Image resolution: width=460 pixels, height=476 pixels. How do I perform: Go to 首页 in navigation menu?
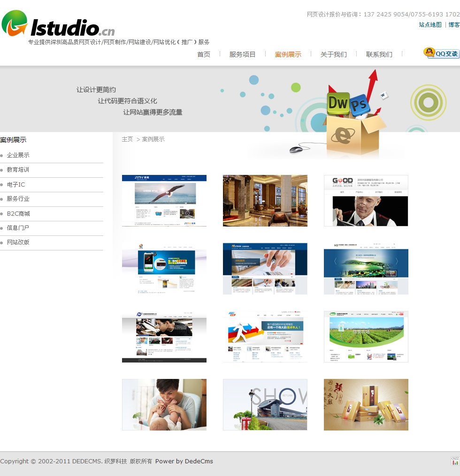tap(204, 54)
